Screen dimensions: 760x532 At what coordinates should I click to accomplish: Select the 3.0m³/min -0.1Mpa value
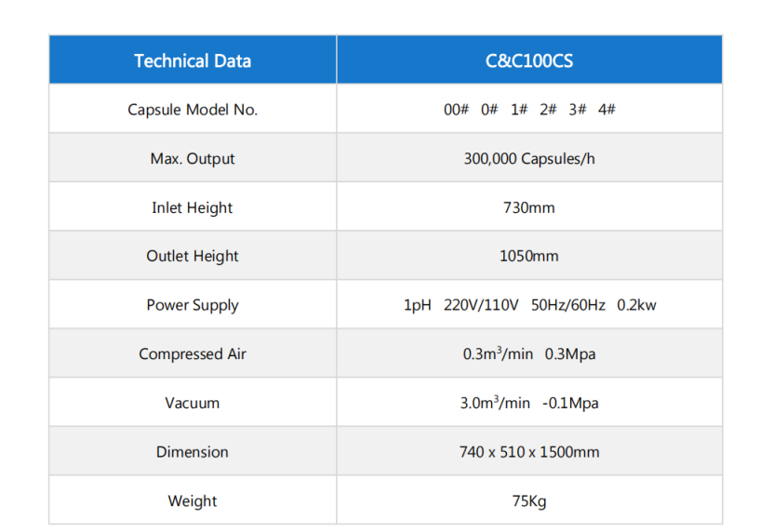529,404
